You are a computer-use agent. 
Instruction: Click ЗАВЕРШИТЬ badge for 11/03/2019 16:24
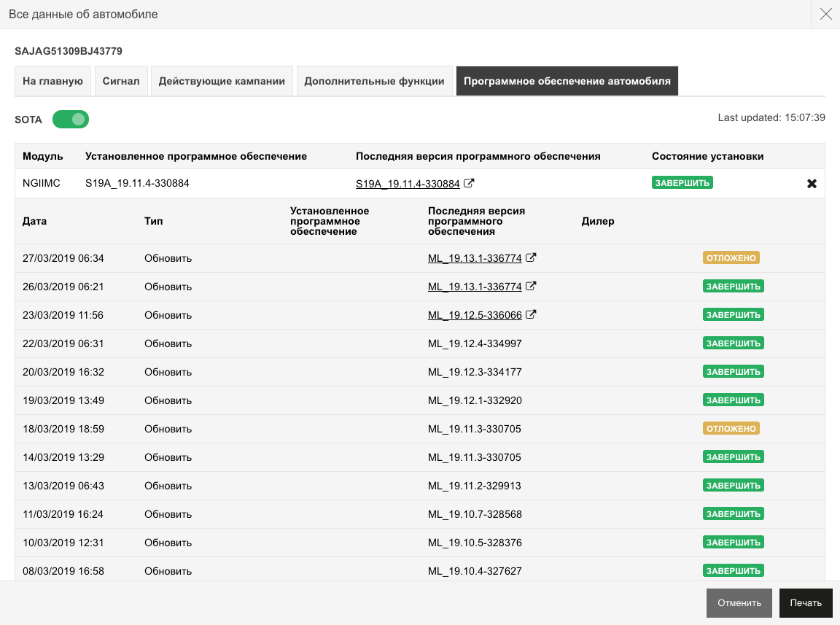click(x=734, y=513)
